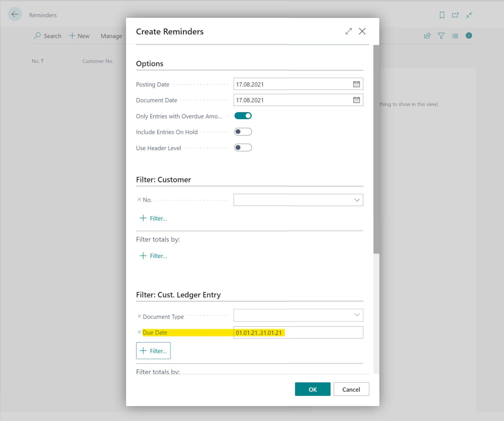Open the calendar picker for Posting Date
The width and height of the screenshot is (504, 421).
point(356,84)
